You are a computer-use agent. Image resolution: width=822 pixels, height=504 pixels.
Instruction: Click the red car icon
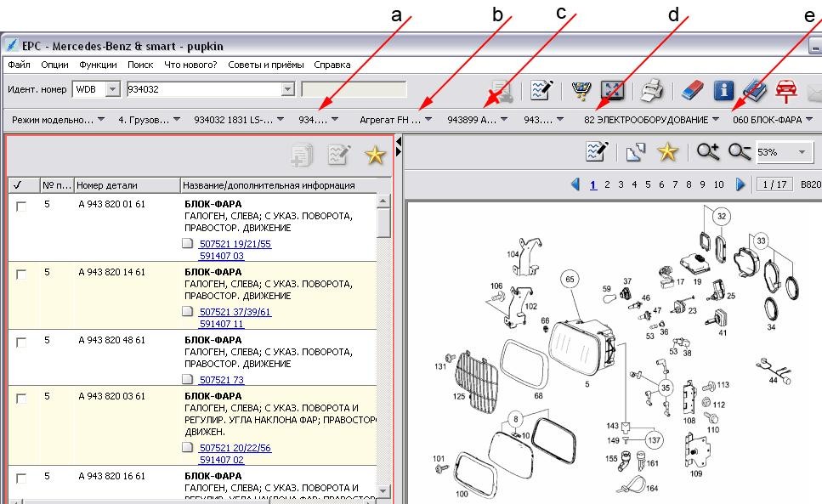click(x=785, y=91)
